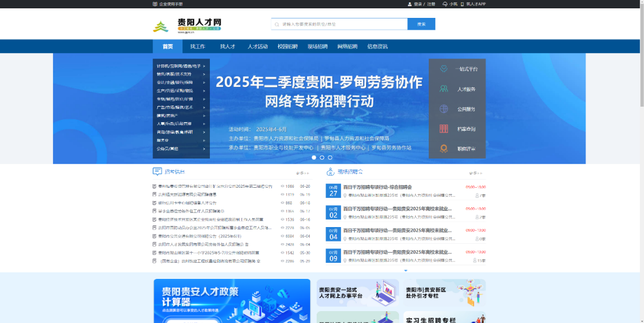
Task: Click the 公共服务 globe icon
Action: point(444,109)
